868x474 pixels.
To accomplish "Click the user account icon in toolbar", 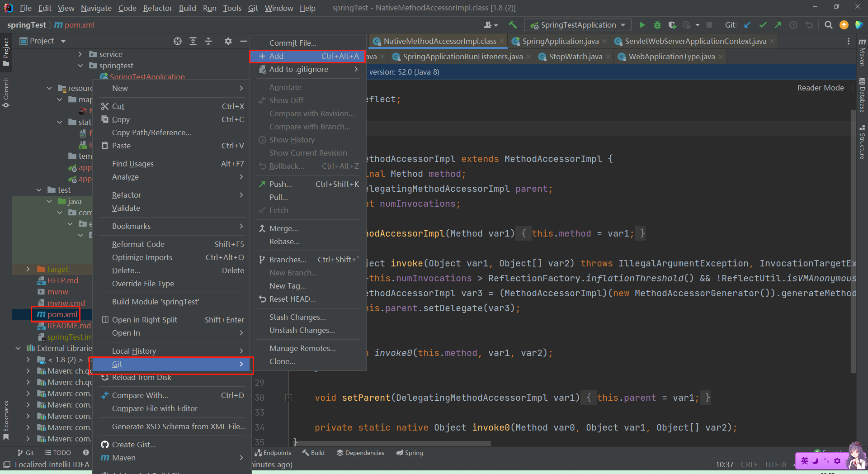I will click(x=491, y=25).
